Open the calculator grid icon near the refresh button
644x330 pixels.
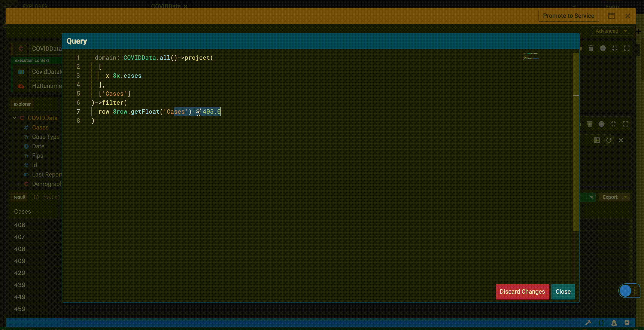[597, 140]
